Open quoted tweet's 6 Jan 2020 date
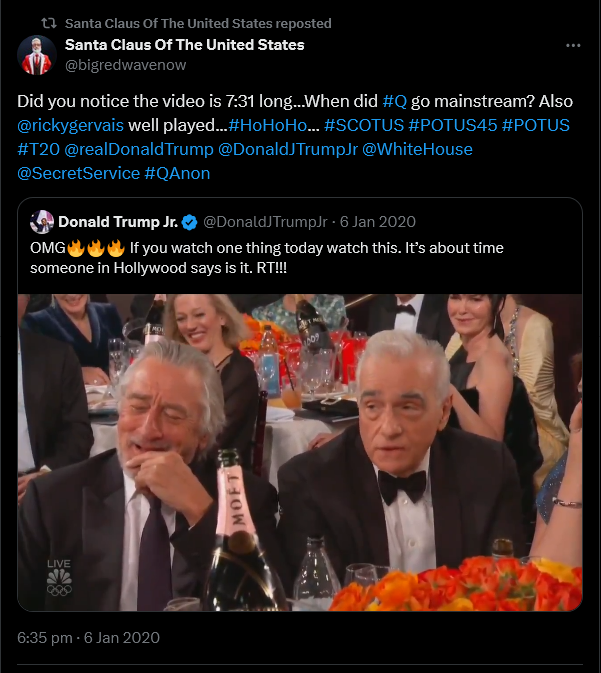The width and height of the screenshot is (601, 673). pyautogui.click(x=379, y=222)
